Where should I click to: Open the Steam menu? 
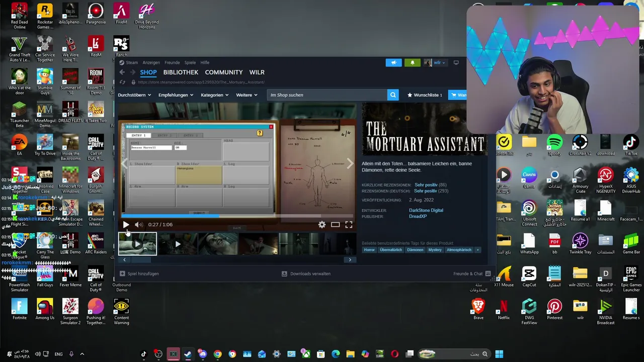tap(132, 63)
